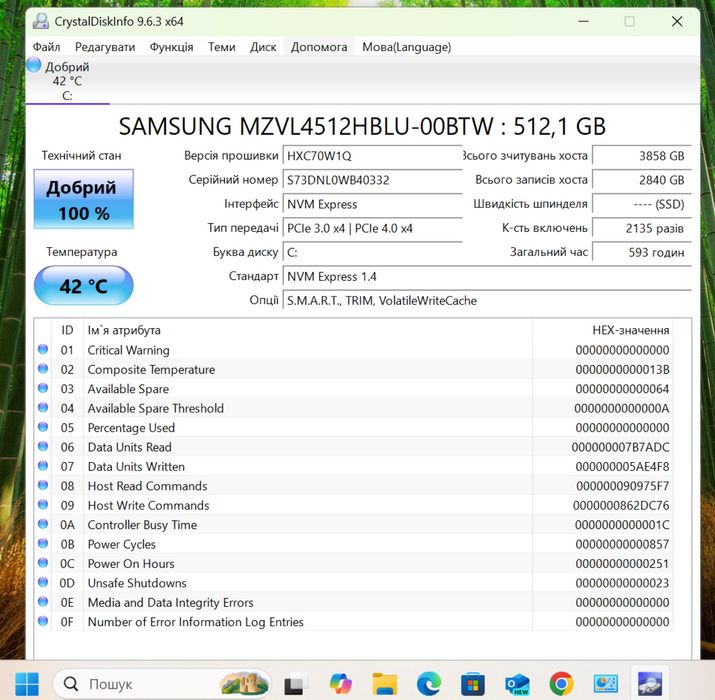Click the serial number field S73DNL0WB40332

point(373,180)
